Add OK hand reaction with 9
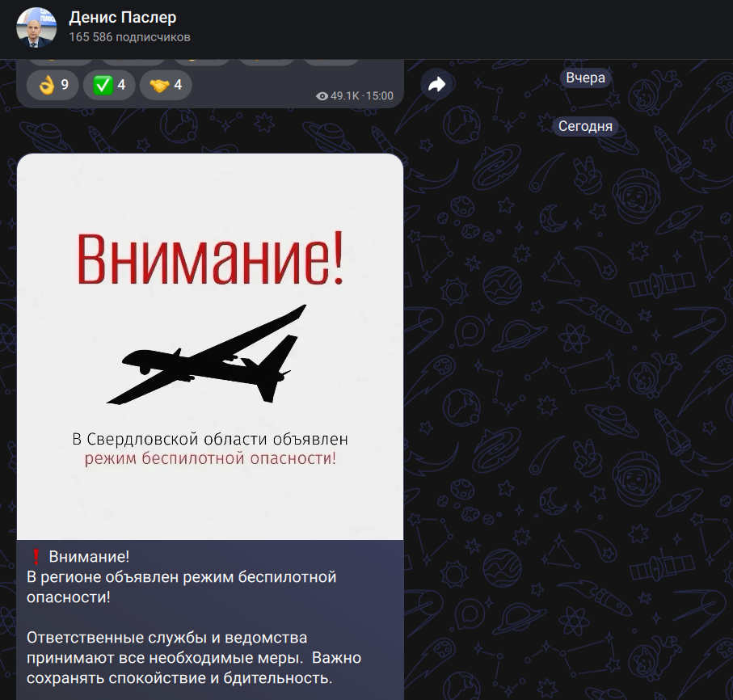 click(53, 85)
